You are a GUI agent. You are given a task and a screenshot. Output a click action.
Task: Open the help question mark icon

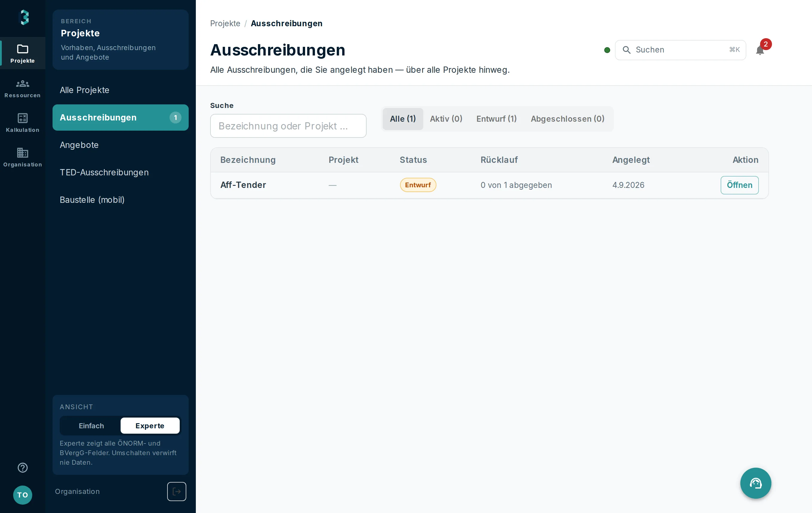(23, 468)
